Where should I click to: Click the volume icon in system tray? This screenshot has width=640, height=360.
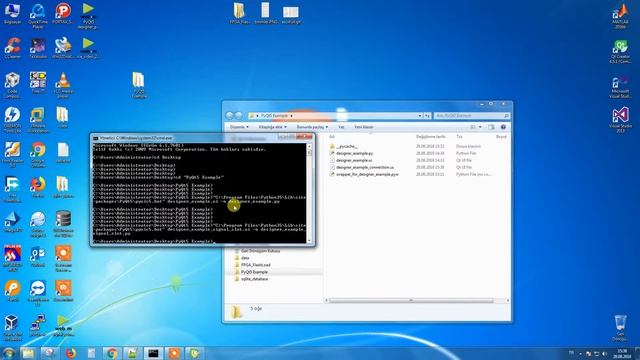coord(604,353)
